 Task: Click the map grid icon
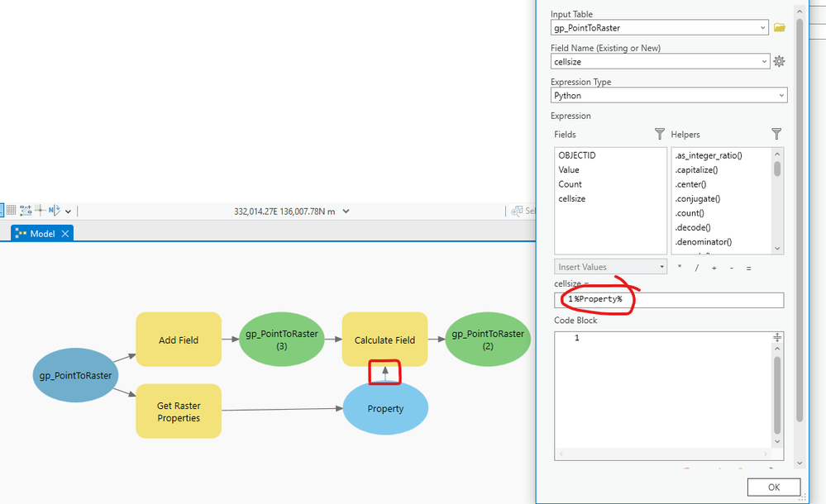coord(11,211)
